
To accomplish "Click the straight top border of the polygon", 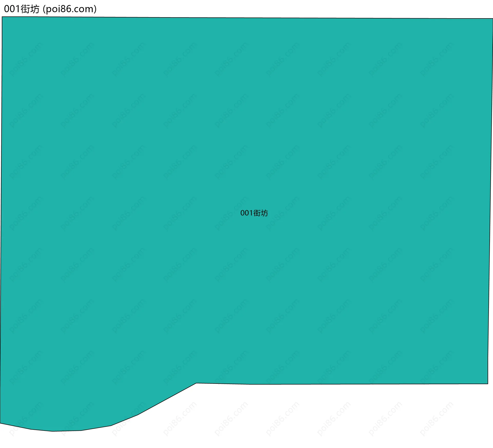I will coord(246,18).
